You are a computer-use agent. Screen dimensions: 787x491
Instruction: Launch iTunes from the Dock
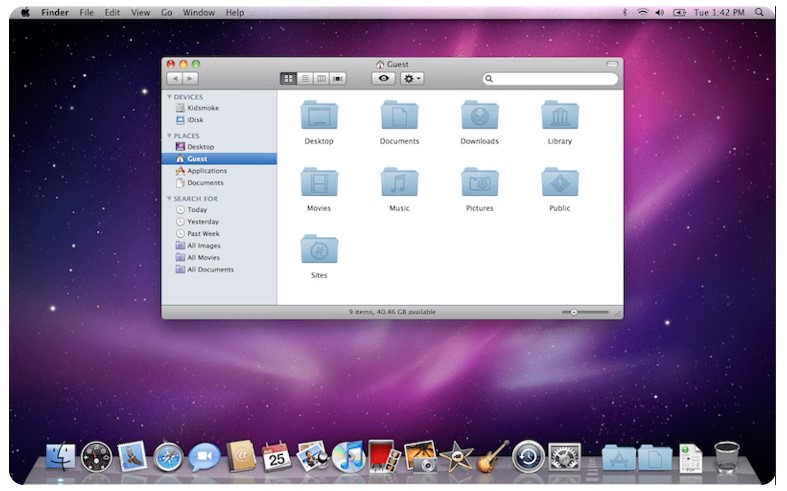pyautogui.click(x=348, y=457)
